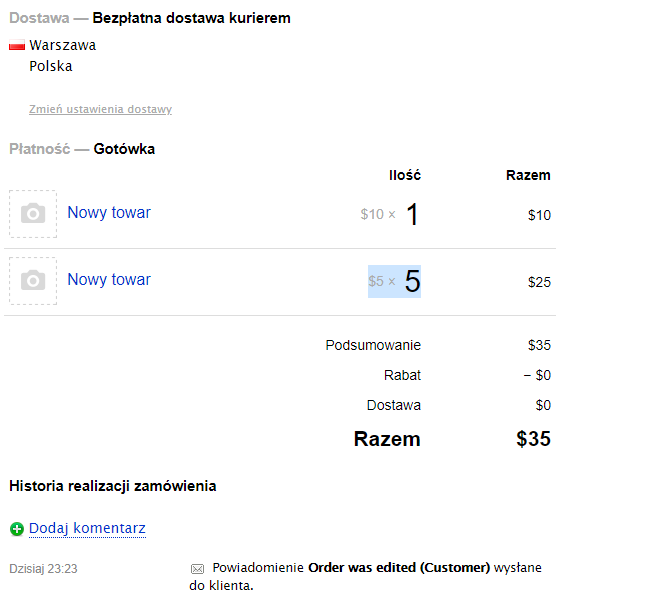Click the Dostawa cost value $0

[x=543, y=405]
